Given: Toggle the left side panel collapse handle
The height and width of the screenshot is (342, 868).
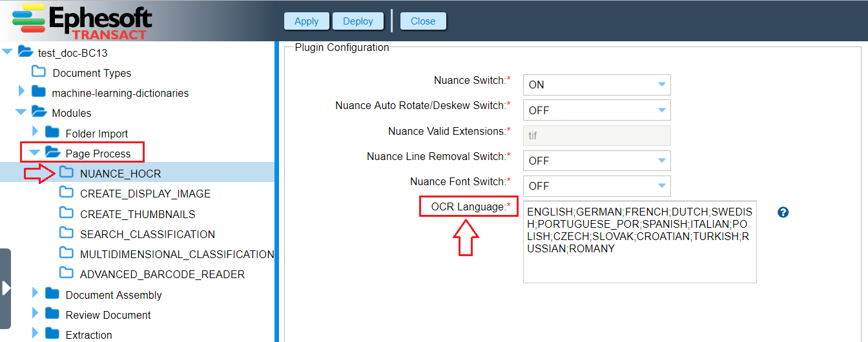Looking at the screenshot, I should pyautogui.click(x=6, y=288).
